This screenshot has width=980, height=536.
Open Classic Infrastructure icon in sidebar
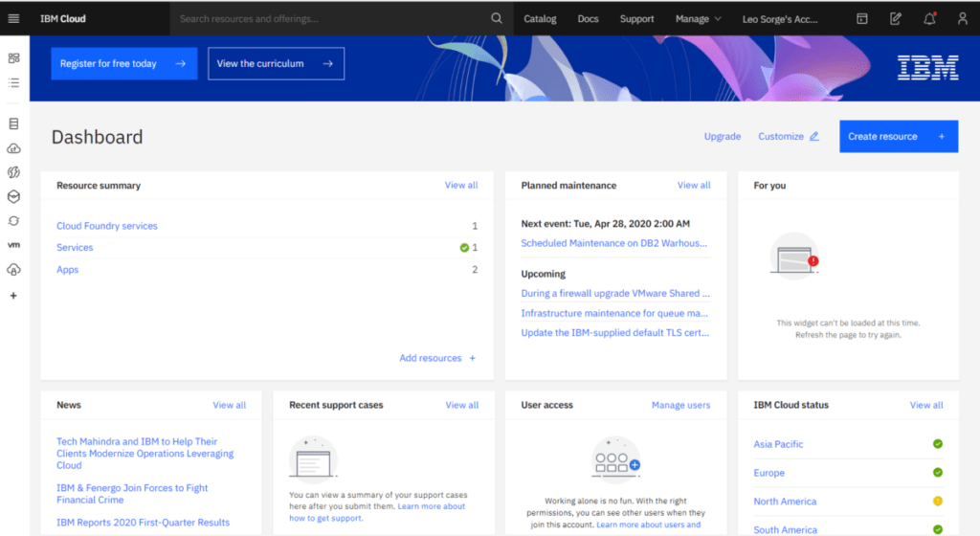(x=13, y=123)
